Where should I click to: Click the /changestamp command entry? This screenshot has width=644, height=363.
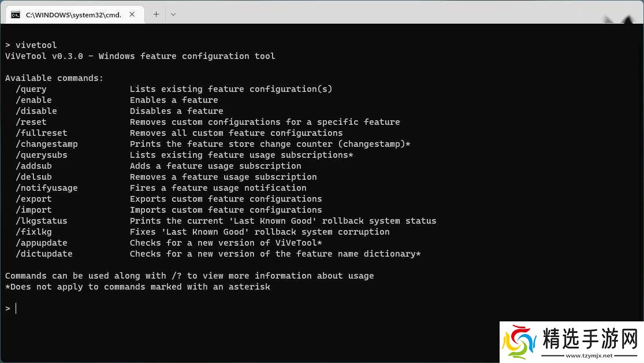(x=47, y=144)
